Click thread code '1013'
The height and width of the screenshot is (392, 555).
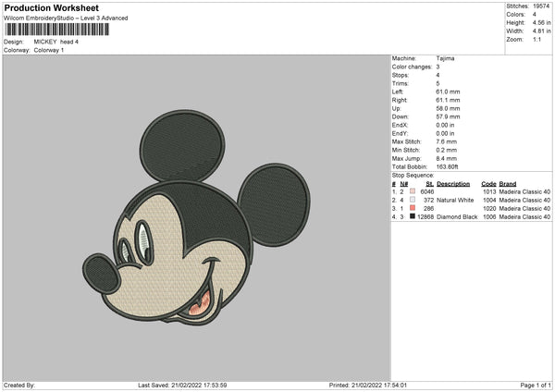click(x=489, y=191)
